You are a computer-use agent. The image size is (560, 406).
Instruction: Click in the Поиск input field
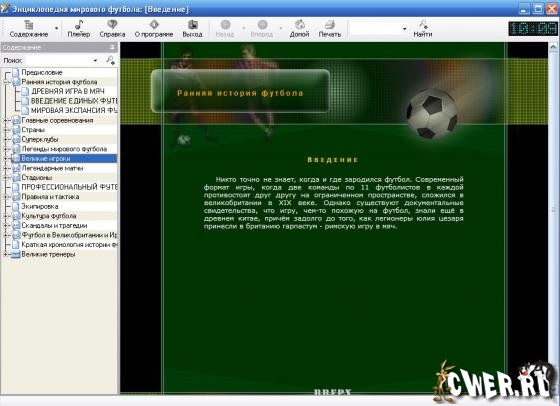tap(59, 60)
